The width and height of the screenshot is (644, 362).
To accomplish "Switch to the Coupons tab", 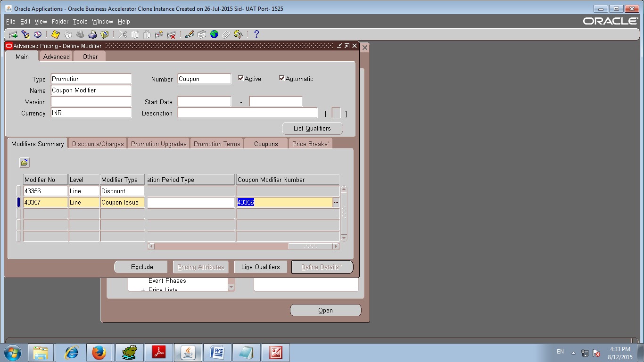I will pyautogui.click(x=266, y=144).
